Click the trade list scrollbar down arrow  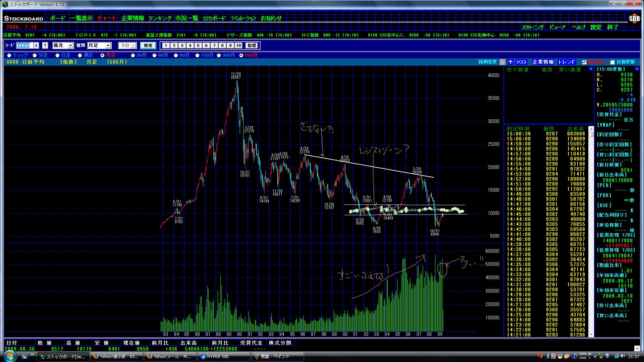pyautogui.click(x=591, y=335)
